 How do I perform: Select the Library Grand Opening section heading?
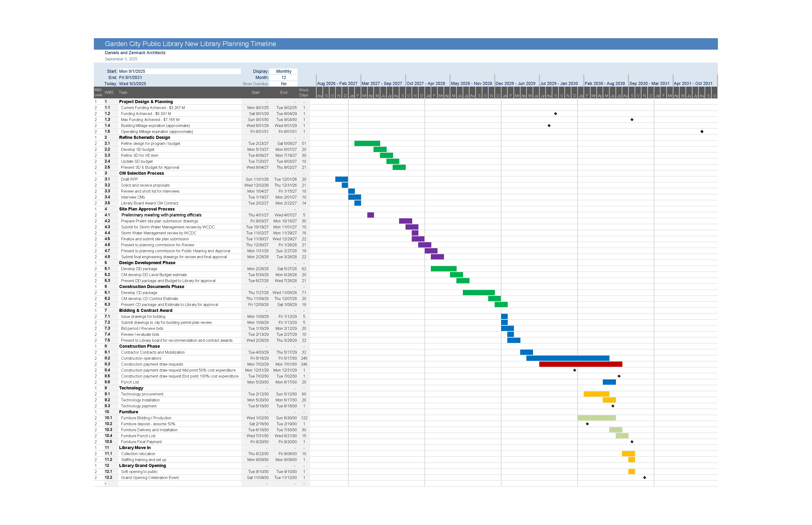142,466
